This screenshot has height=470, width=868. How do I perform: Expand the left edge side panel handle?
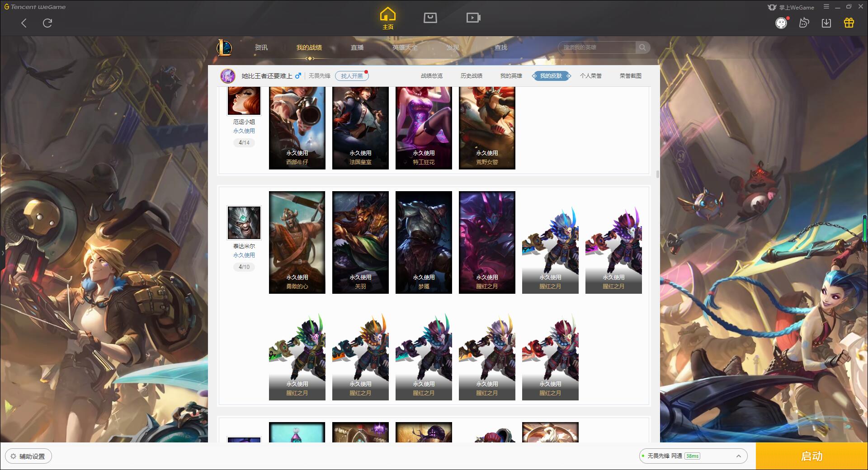(2, 253)
